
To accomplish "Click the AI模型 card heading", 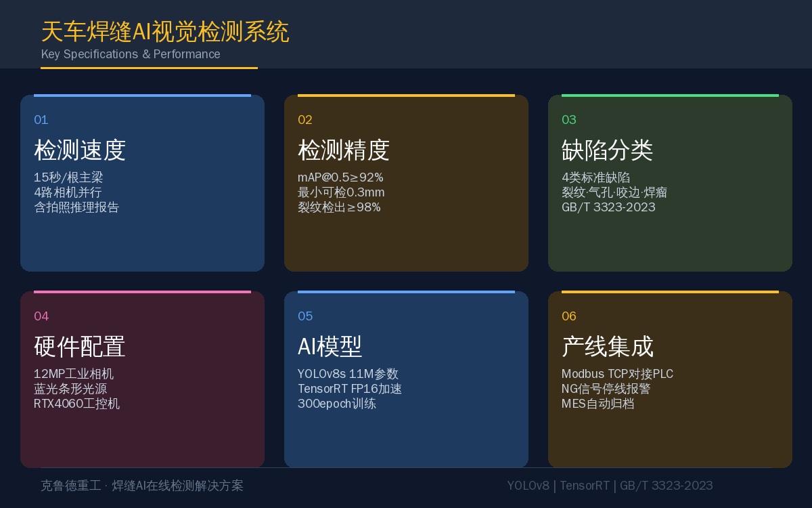I will pyautogui.click(x=330, y=346).
